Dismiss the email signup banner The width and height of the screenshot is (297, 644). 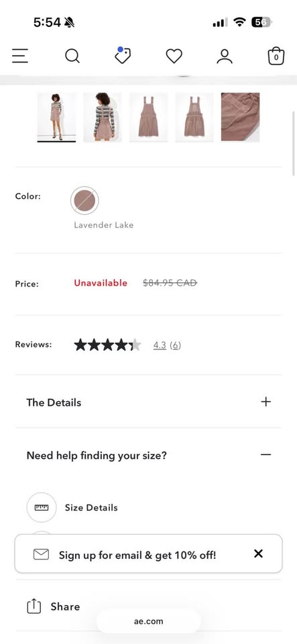click(258, 553)
